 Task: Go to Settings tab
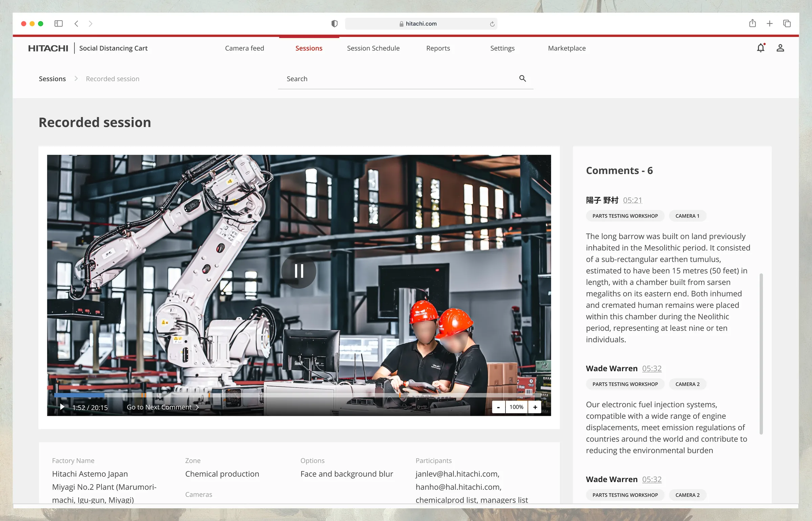pyautogui.click(x=502, y=48)
